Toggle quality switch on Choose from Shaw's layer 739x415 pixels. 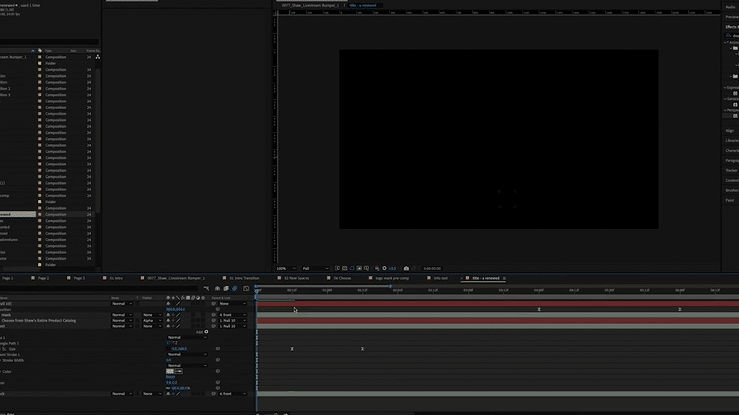click(x=178, y=320)
